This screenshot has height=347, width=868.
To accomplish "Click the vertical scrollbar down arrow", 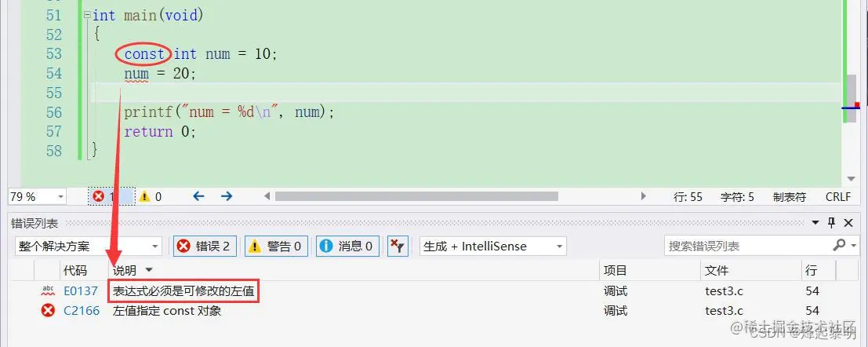I will click(852, 179).
